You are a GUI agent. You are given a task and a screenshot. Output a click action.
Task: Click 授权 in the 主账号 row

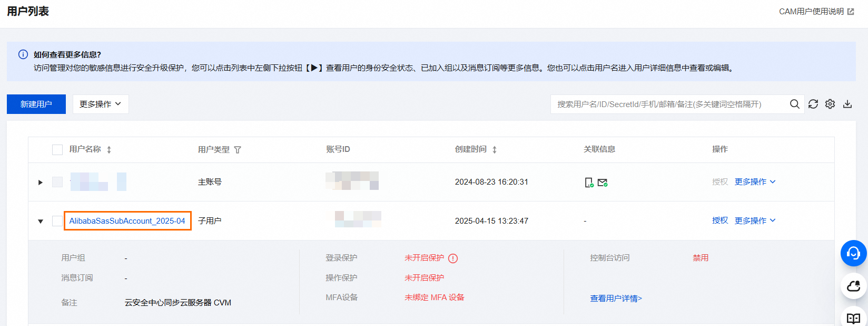tap(720, 181)
